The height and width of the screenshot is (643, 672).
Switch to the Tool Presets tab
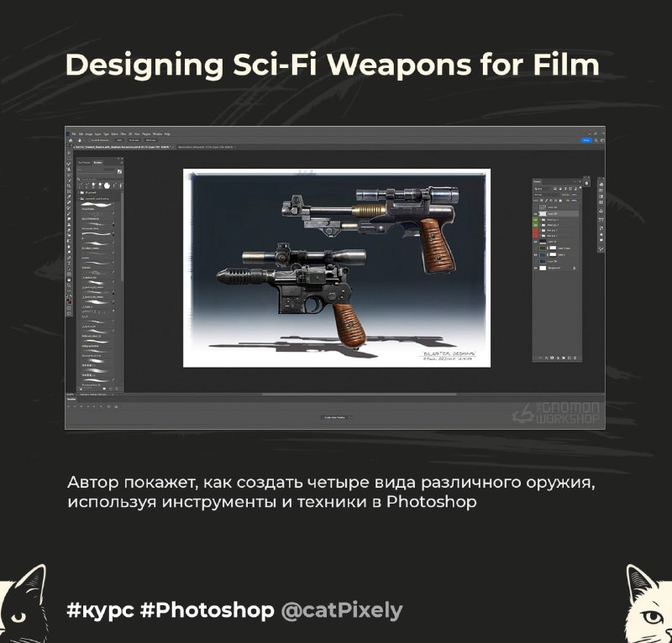pyautogui.click(x=85, y=163)
